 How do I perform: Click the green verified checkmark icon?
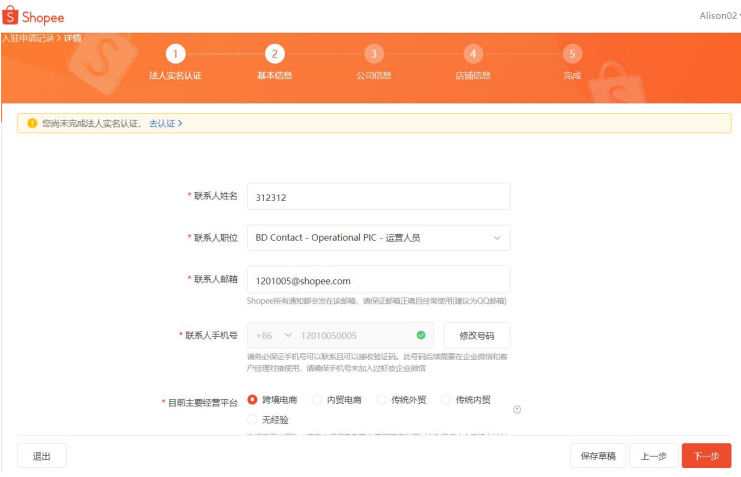coord(421,335)
